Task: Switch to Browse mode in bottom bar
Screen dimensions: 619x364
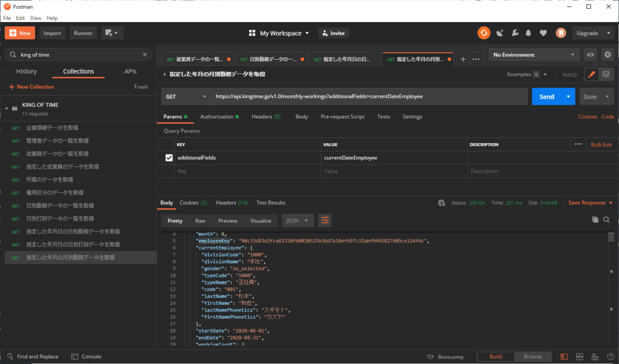Action: click(x=532, y=357)
